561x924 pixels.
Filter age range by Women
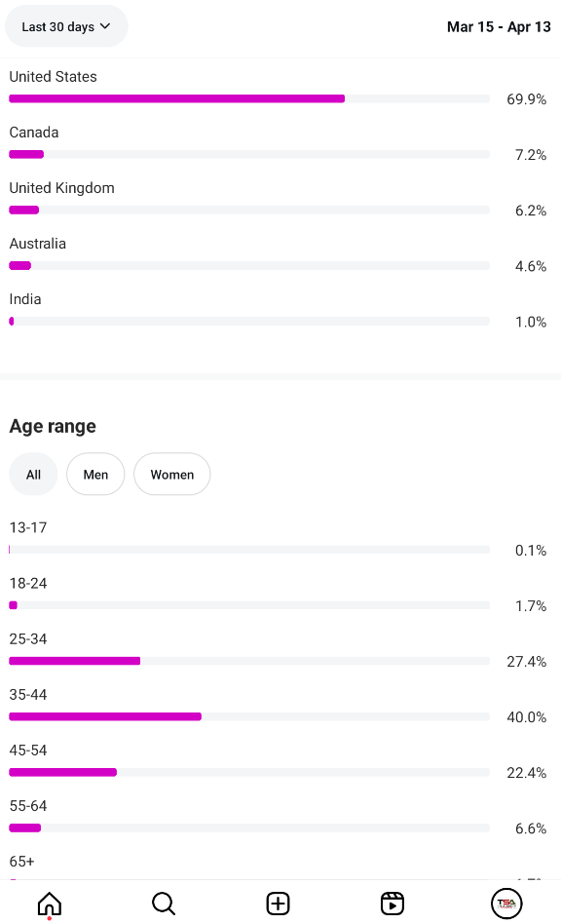[171, 475]
